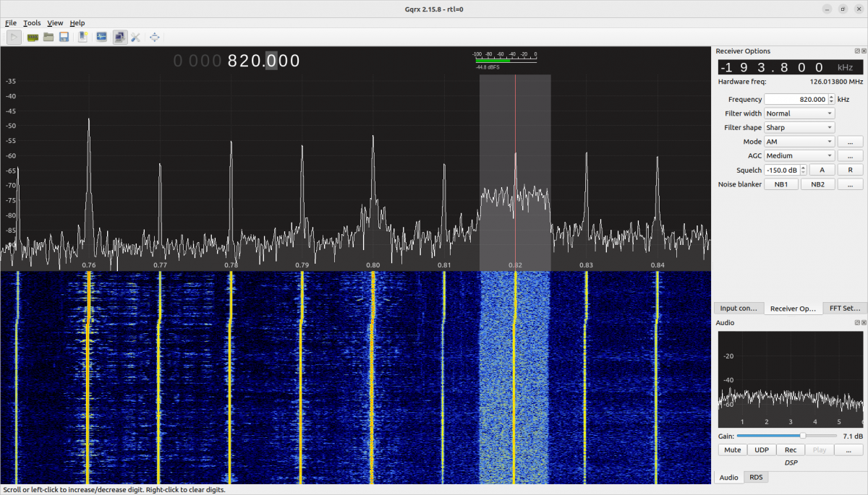Open the Tools menu
This screenshot has width=868, height=495.
32,23
